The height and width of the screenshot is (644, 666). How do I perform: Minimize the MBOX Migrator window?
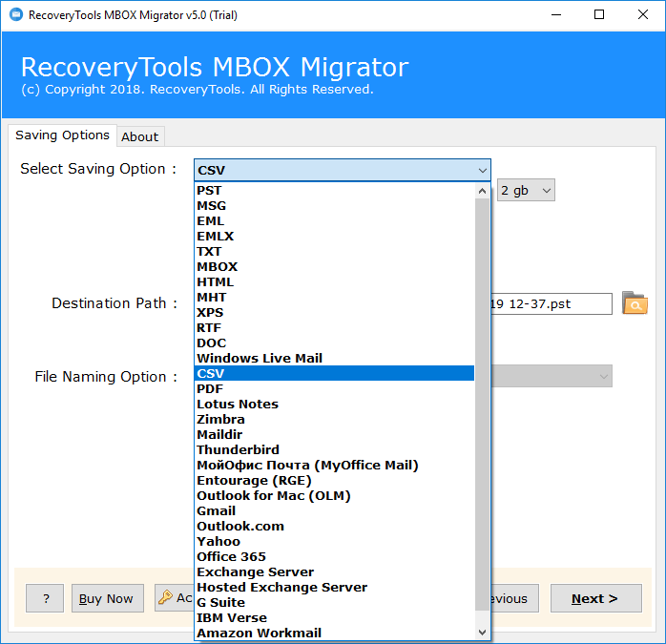coord(556,15)
